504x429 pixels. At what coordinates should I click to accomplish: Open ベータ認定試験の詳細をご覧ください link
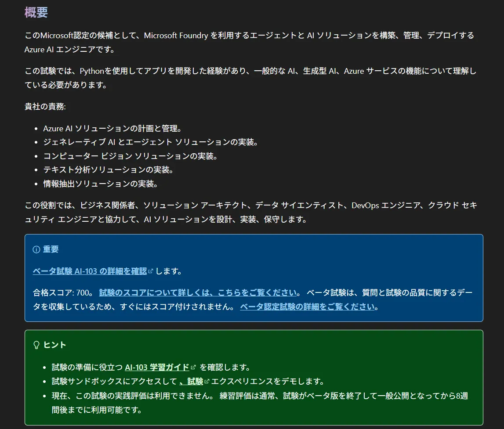click(308, 306)
